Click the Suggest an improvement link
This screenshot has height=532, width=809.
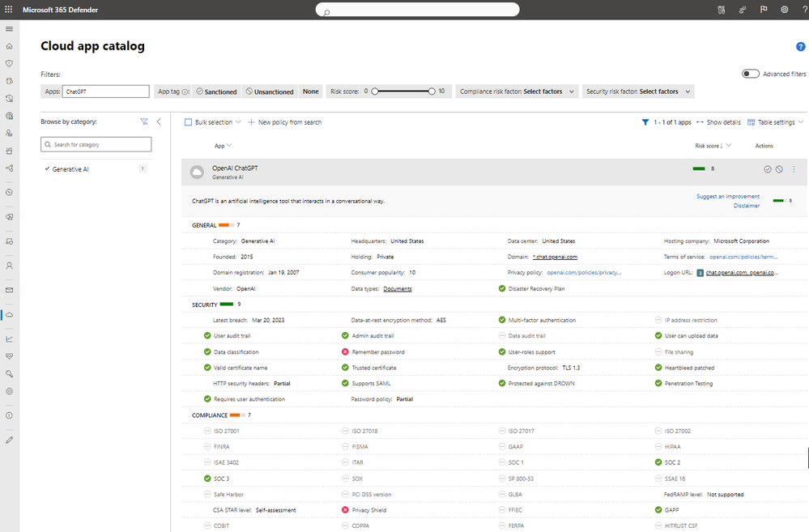(x=727, y=197)
